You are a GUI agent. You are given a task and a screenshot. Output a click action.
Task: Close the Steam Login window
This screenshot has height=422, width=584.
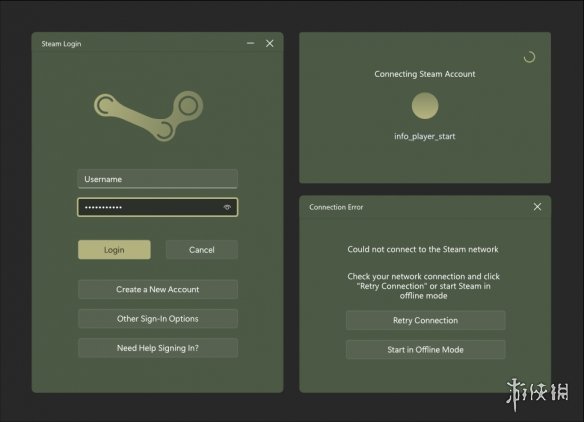(x=270, y=44)
